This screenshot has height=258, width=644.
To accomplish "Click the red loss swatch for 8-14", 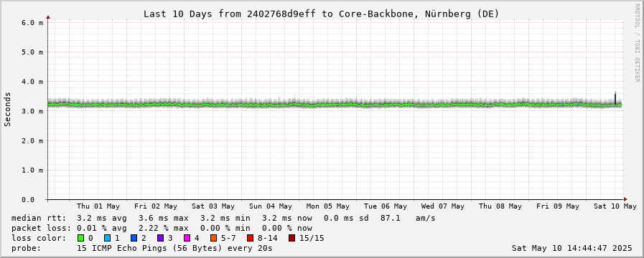I will [x=250, y=238].
